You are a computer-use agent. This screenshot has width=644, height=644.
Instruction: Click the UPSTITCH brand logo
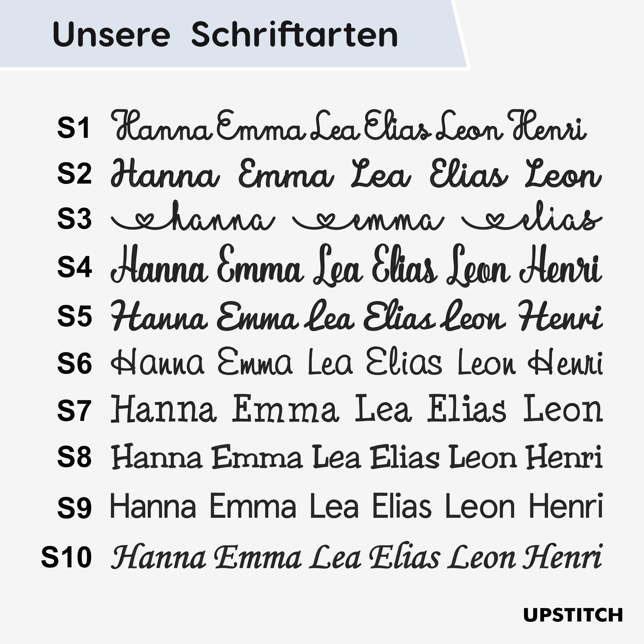573,615
